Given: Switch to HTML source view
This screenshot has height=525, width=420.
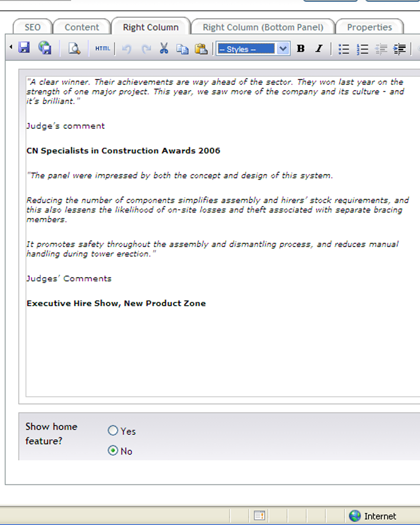Looking at the screenshot, I should click(x=103, y=48).
